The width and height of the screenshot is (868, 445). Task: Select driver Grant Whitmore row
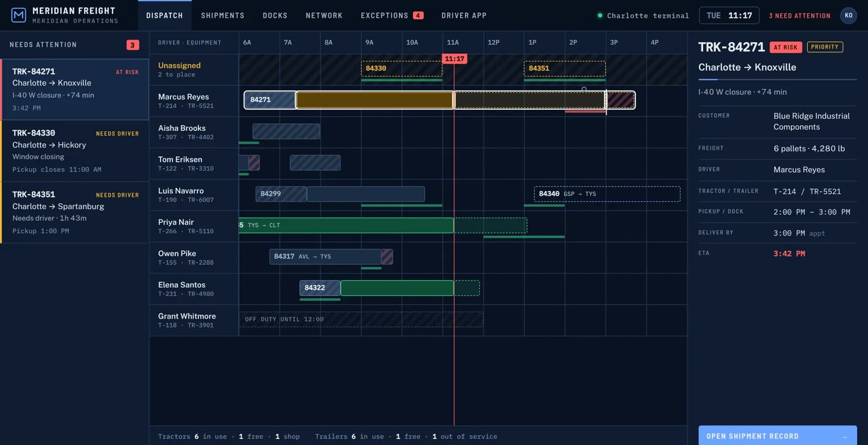194,320
